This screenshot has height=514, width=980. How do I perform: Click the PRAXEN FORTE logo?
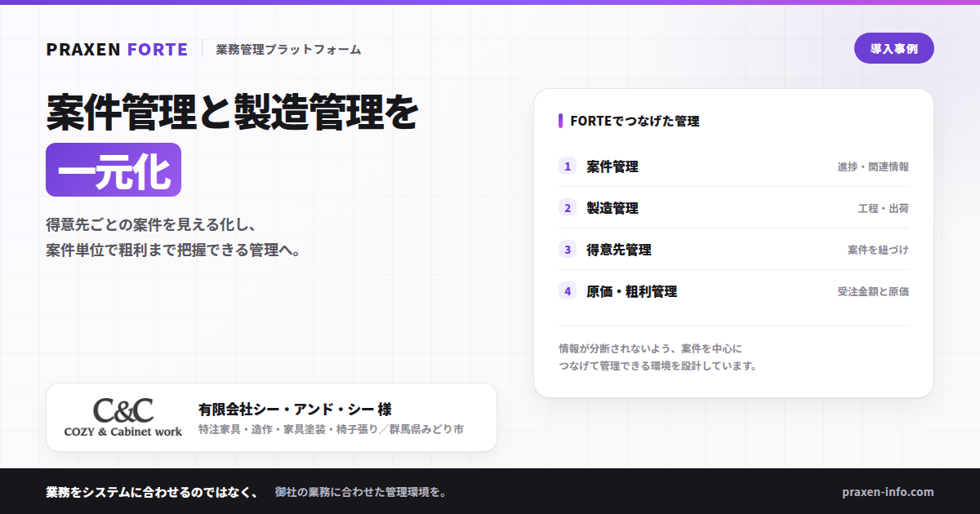[x=117, y=49]
